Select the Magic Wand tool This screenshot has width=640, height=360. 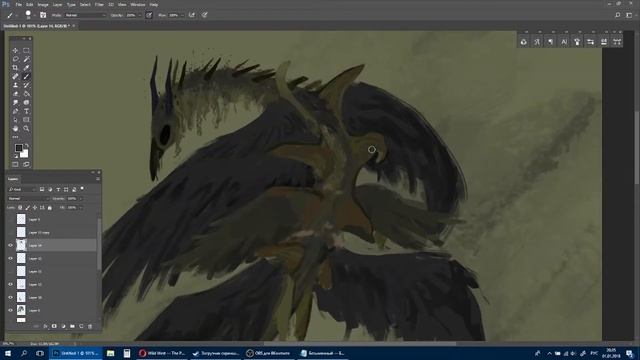point(26,59)
